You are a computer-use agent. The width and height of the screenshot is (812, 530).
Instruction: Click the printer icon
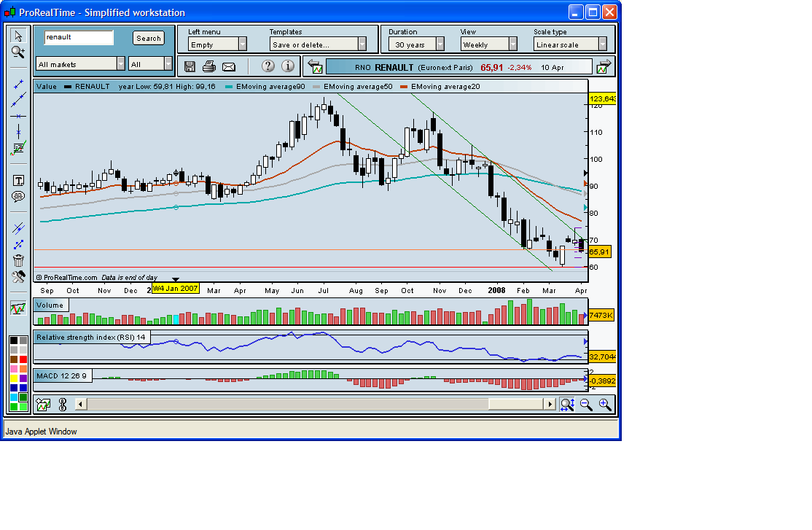pos(208,66)
